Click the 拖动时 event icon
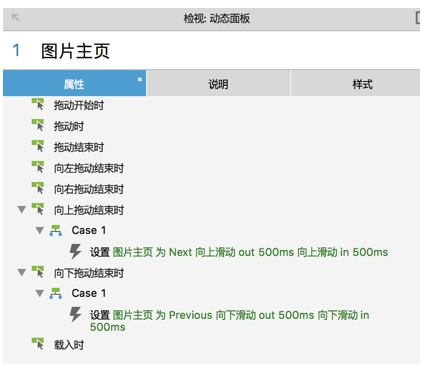The width and height of the screenshot is (426, 369). pyautogui.click(x=38, y=125)
